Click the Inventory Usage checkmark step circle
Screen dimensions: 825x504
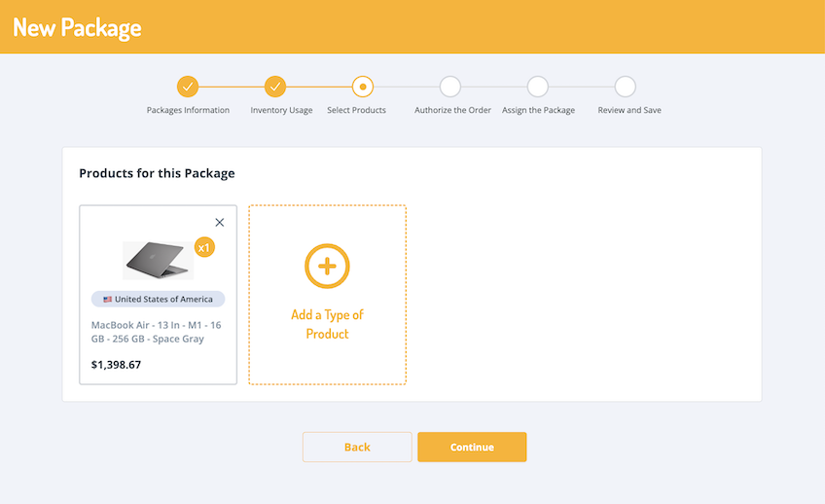point(275,87)
